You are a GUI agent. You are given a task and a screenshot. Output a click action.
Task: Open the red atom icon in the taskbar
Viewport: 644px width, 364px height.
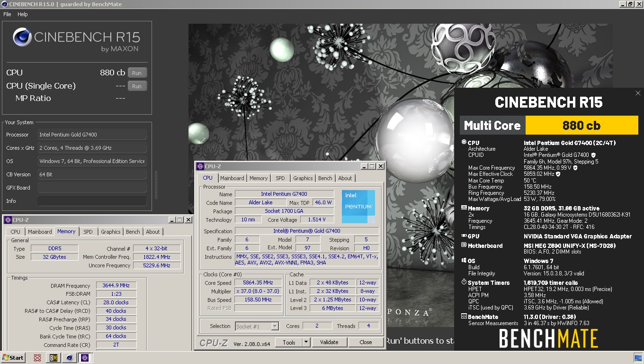[37, 358]
